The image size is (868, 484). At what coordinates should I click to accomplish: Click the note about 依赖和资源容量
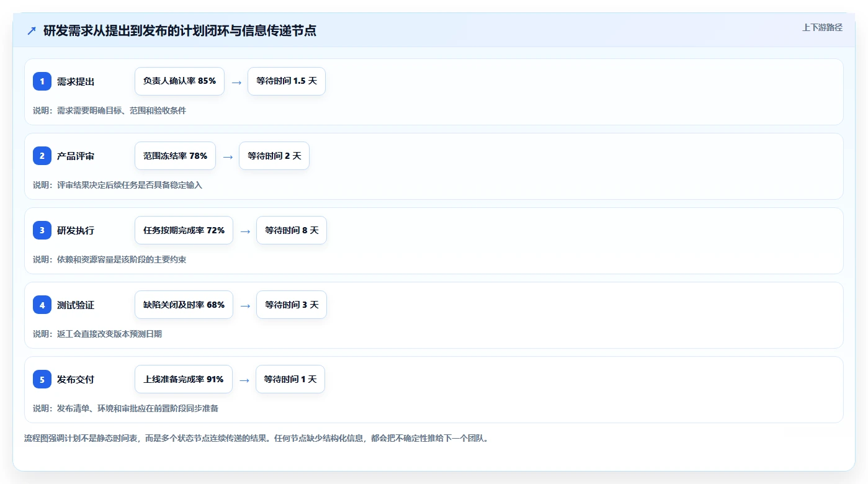pyautogui.click(x=109, y=259)
